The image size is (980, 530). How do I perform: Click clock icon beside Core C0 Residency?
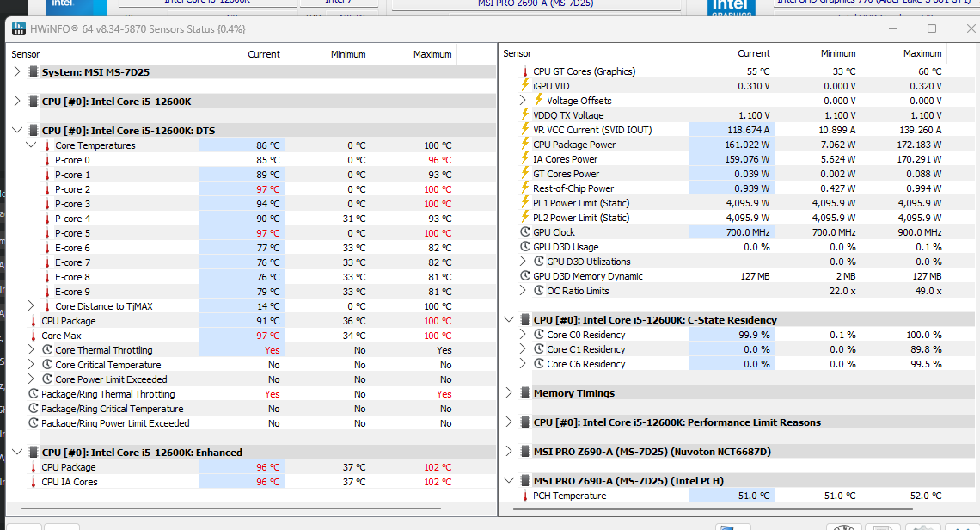tap(539, 334)
